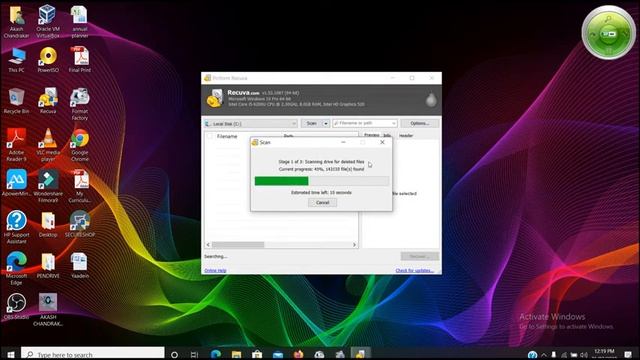Launch ApowerMirror desktop shortcut
The image size is (640, 360).
click(x=16, y=183)
